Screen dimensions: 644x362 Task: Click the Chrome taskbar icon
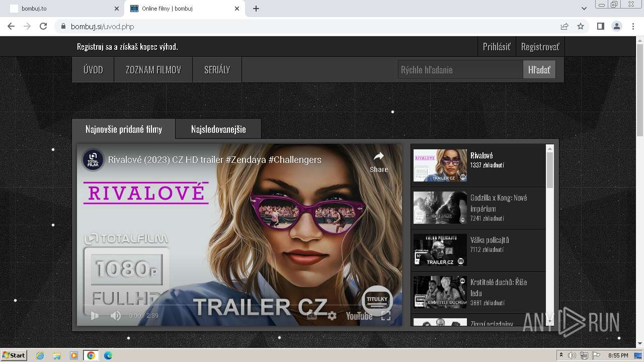(91, 355)
